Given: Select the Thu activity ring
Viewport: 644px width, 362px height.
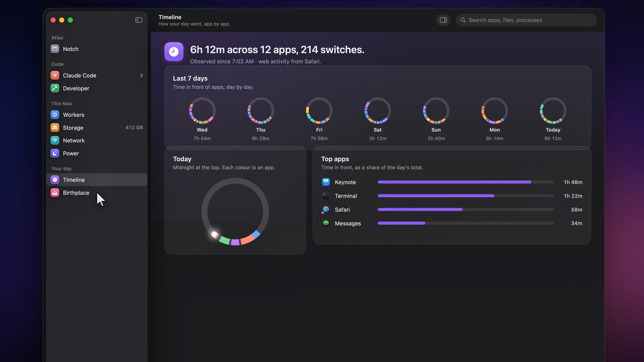Looking at the screenshot, I should [261, 111].
